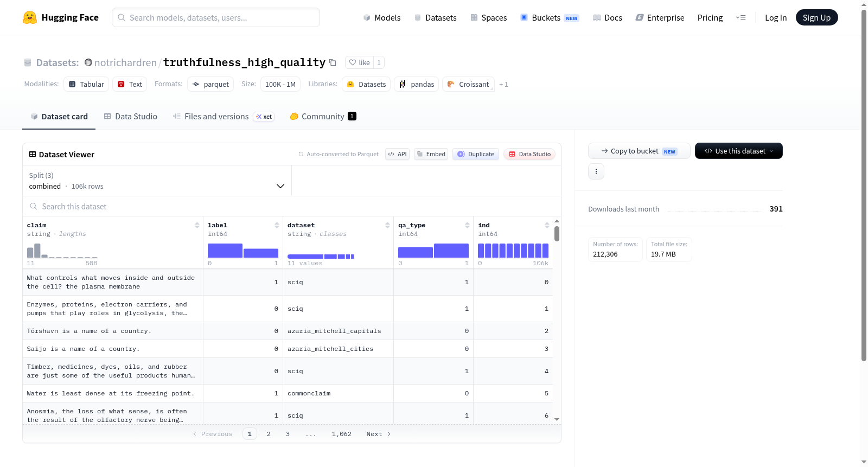
Task: Jump to page 1,062
Action: point(342,434)
